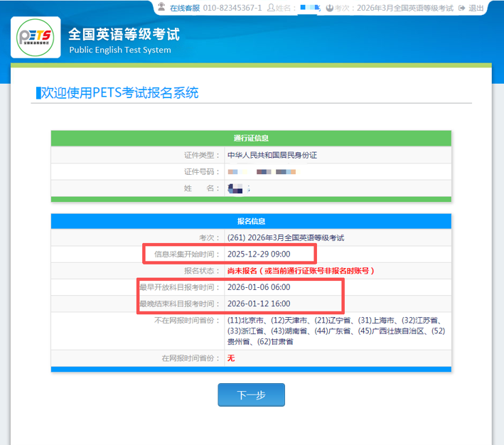Click the PETS logo image
The height and width of the screenshot is (445, 504).
(36, 36)
